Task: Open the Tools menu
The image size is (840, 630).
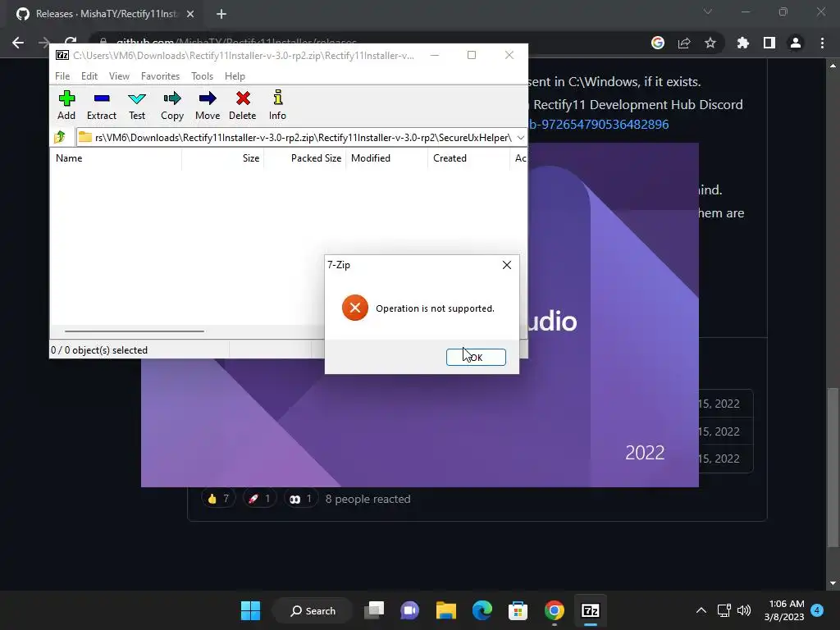Action: pos(202,76)
